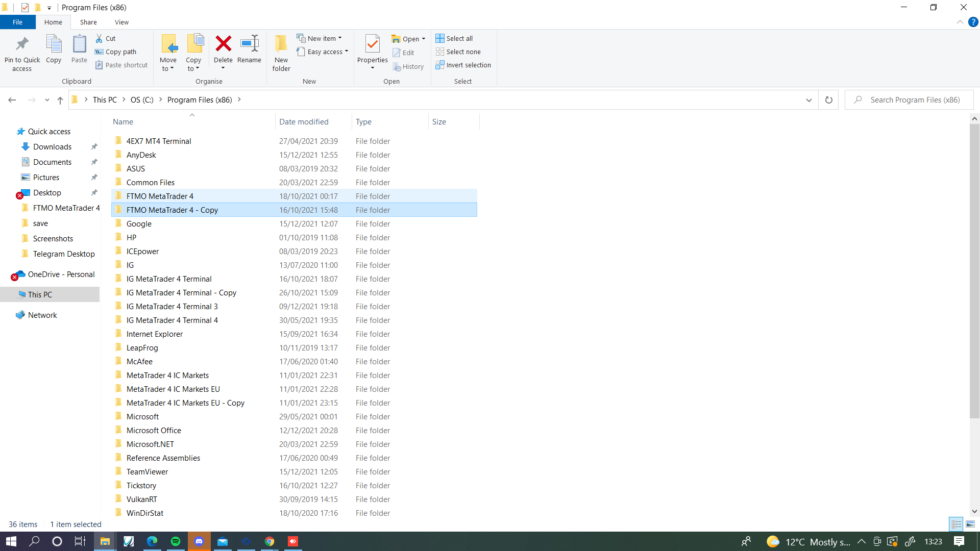Click the scrollbar down arrow
Viewport: 980px width, 551px height.
click(974, 511)
